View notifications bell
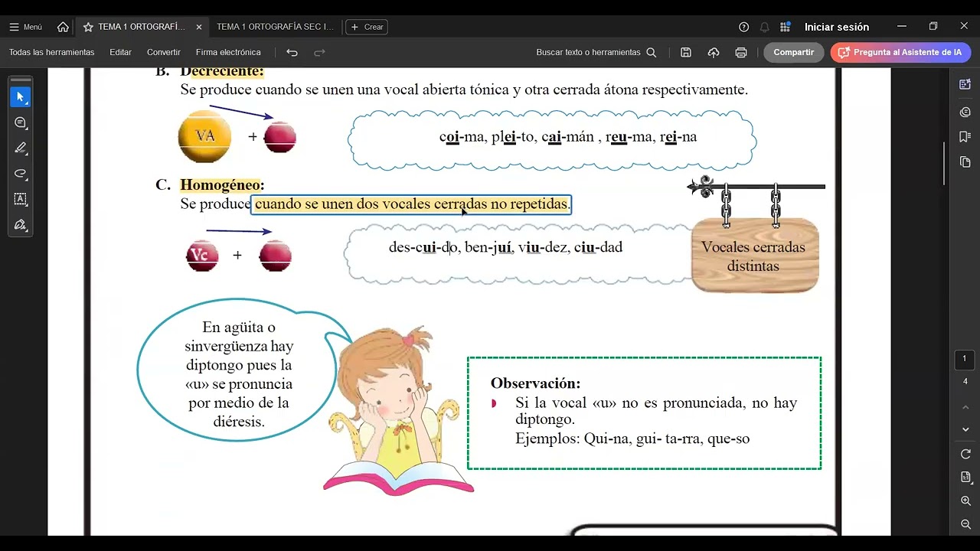This screenshot has height=551, width=980. (x=764, y=27)
